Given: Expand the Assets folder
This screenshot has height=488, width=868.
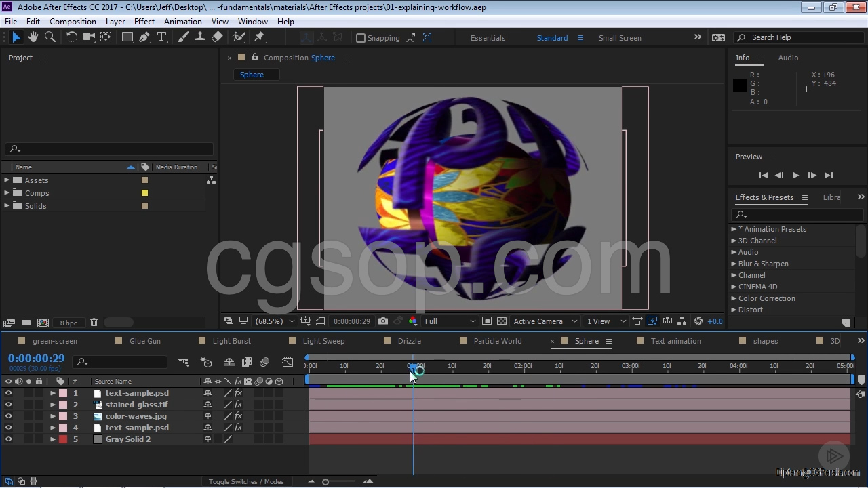Looking at the screenshot, I should [x=7, y=180].
